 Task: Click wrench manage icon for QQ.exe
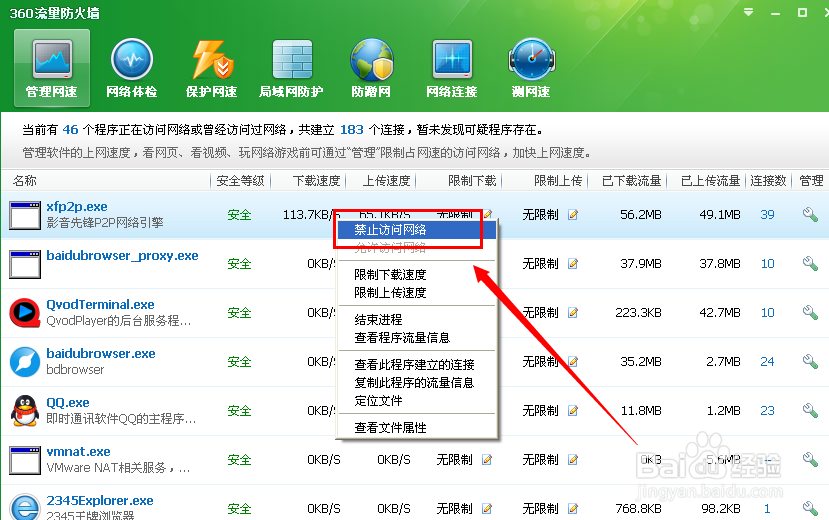(810, 411)
